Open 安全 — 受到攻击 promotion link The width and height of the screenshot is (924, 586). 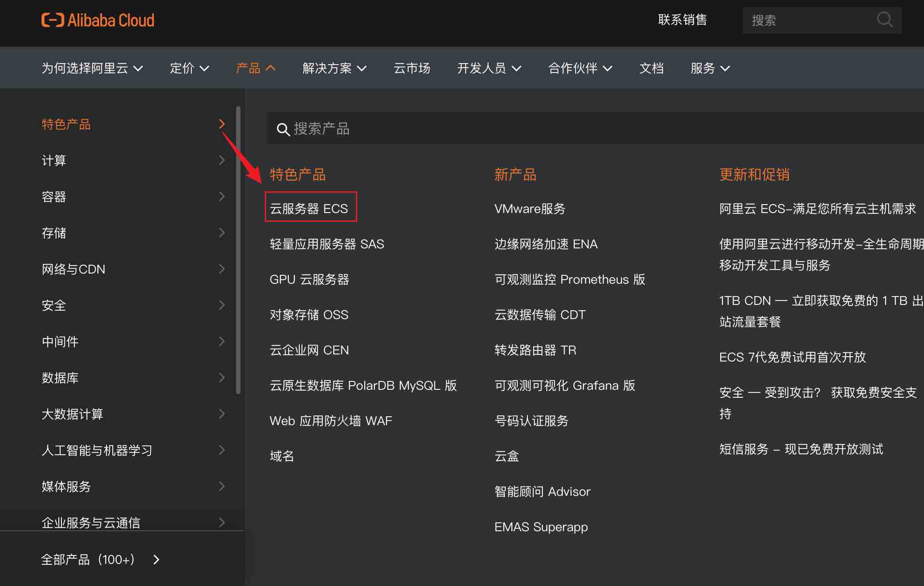818,403
